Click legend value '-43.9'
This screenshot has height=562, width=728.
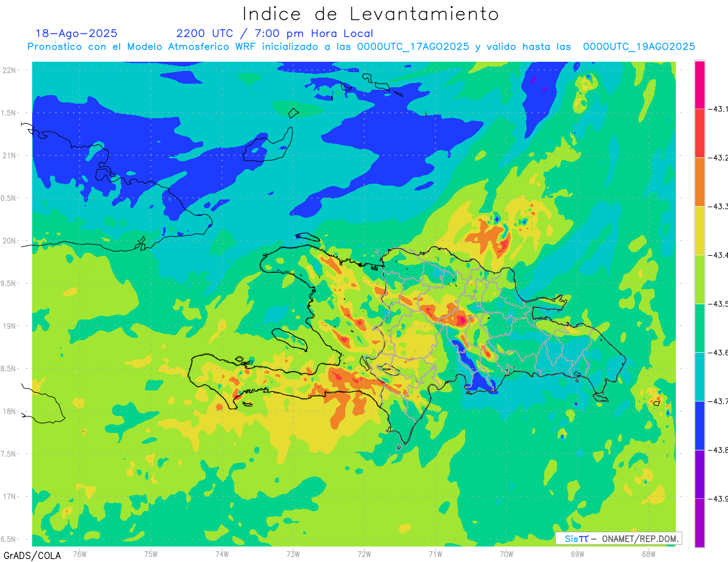point(718,499)
